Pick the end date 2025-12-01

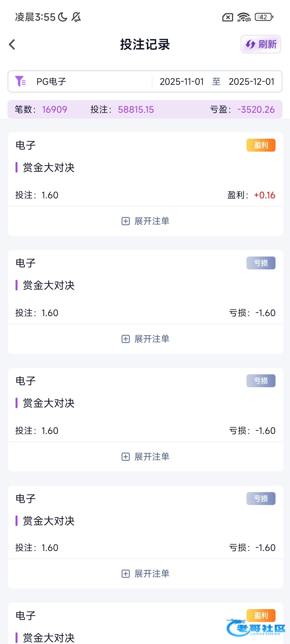(x=252, y=82)
